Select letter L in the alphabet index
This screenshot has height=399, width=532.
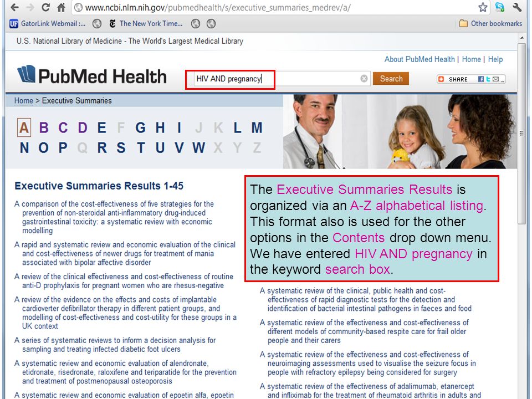click(238, 127)
